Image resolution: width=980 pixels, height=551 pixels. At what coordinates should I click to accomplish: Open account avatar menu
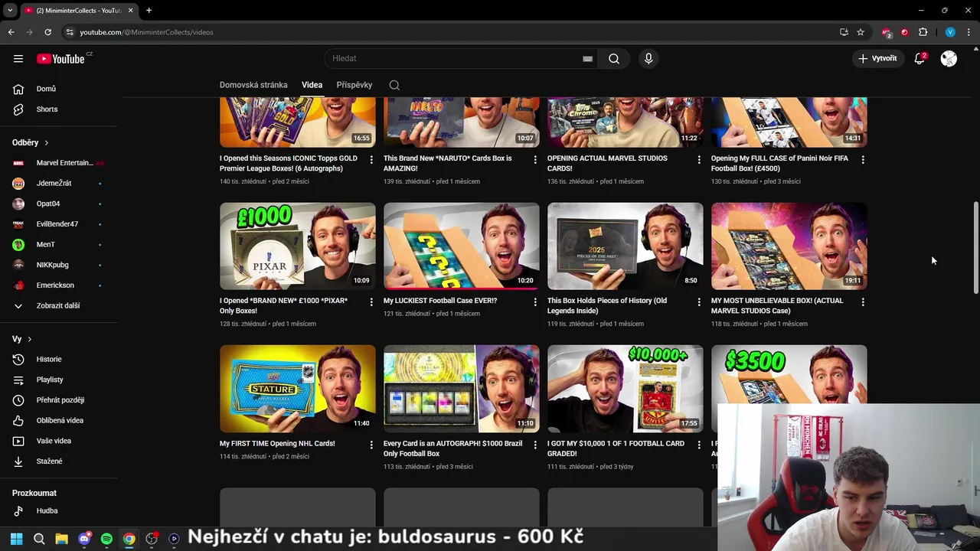point(949,58)
